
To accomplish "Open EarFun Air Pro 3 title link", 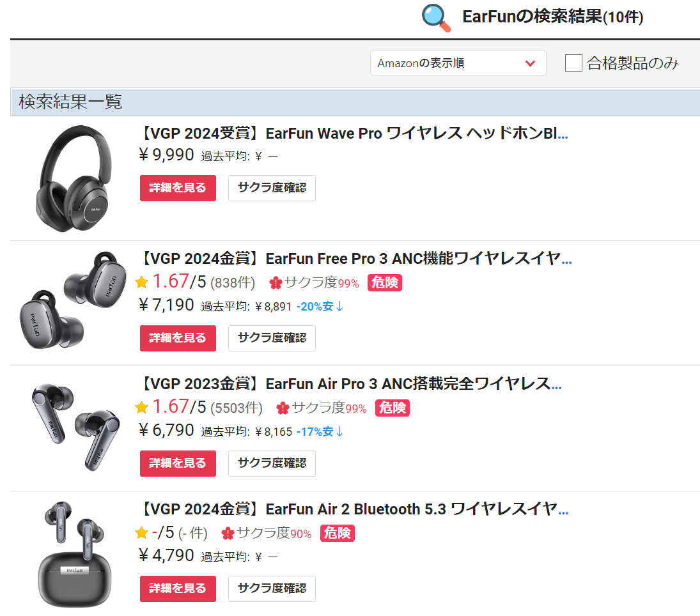I will (350, 384).
